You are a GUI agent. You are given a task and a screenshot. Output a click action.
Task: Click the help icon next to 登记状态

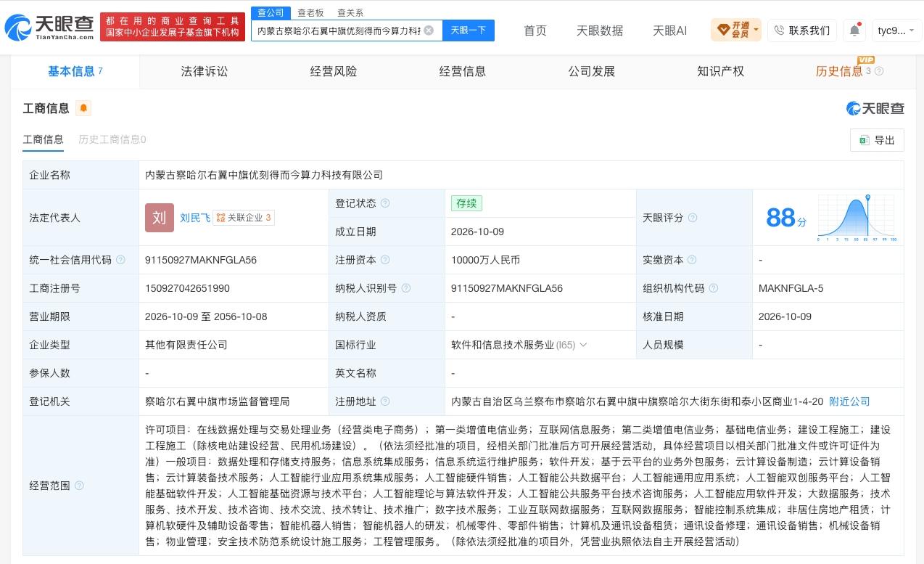[385, 203]
